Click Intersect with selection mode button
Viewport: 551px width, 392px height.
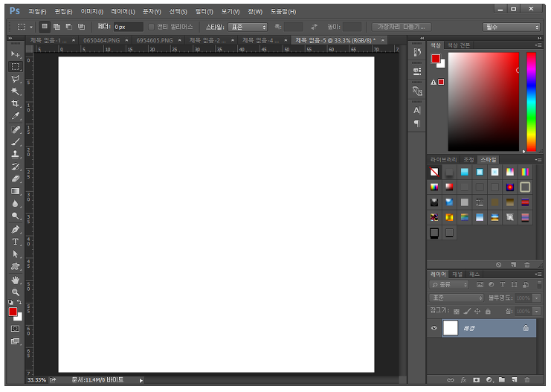(x=81, y=26)
